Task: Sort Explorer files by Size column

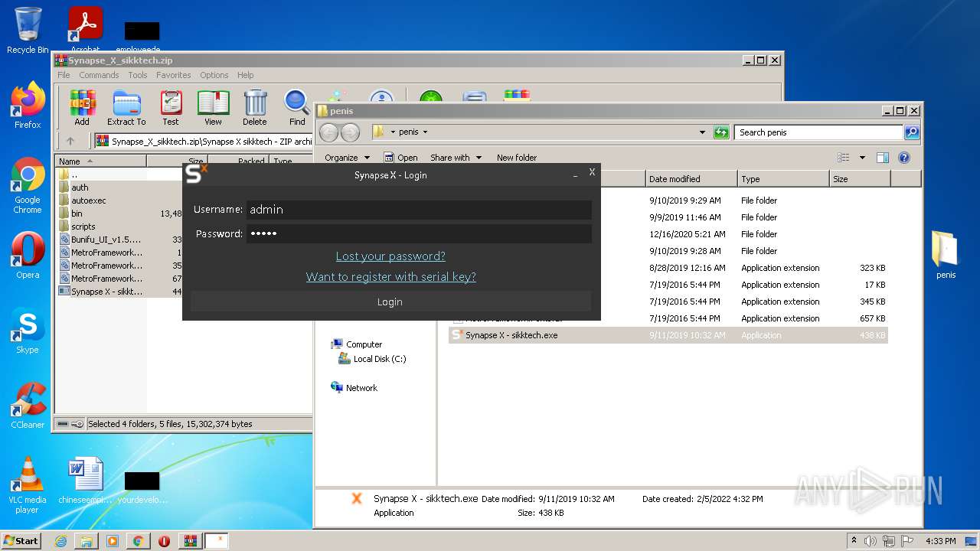Action: coord(860,179)
